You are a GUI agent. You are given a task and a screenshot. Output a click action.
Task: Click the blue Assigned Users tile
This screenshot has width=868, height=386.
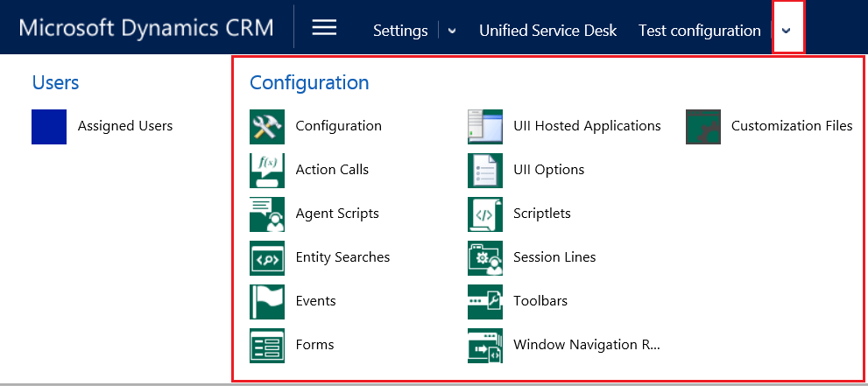(49, 127)
